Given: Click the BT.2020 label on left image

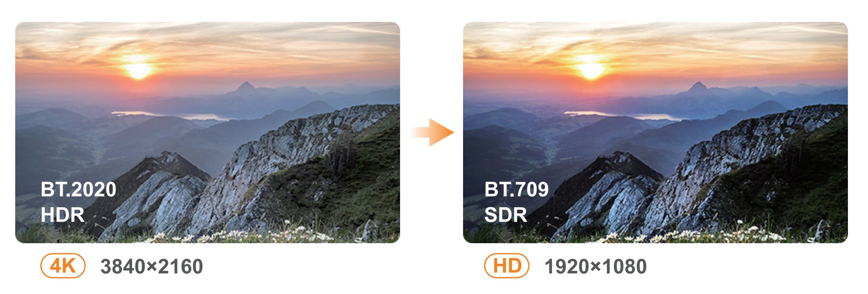Looking at the screenshot, I should tap(78, 189).
